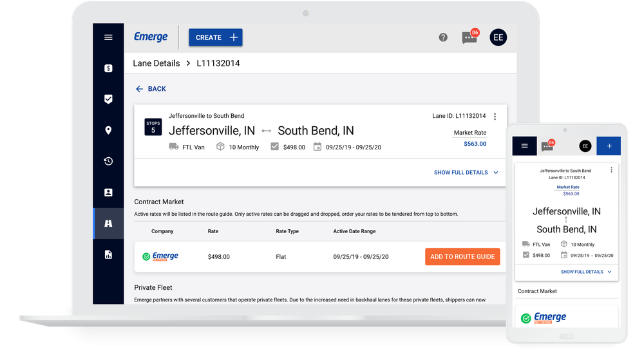Click the Emerge logo in the header
This screenshot has height=362, width=644.
coord(151,37)
